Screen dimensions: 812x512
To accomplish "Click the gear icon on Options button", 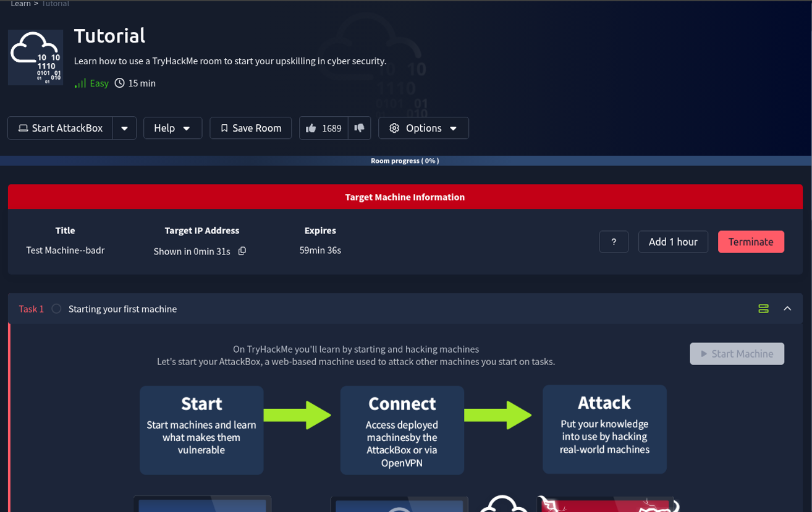I will coord(394,128).
